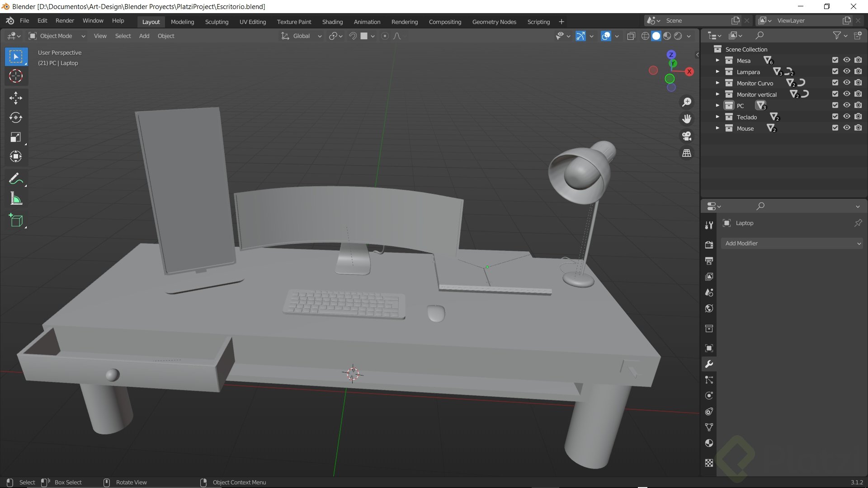
Task: Click the Add Cube tool
Action: click(x=16, y=221)
